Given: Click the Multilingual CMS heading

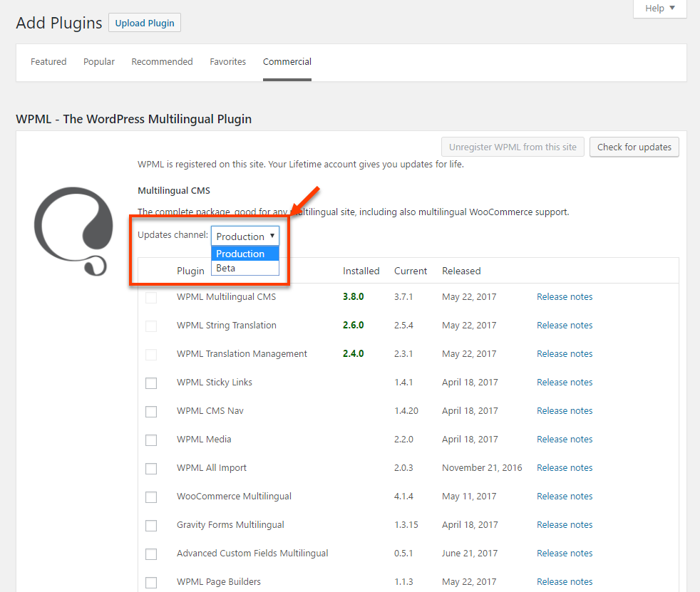Looking at the screenshot, I should pos(174,190).
